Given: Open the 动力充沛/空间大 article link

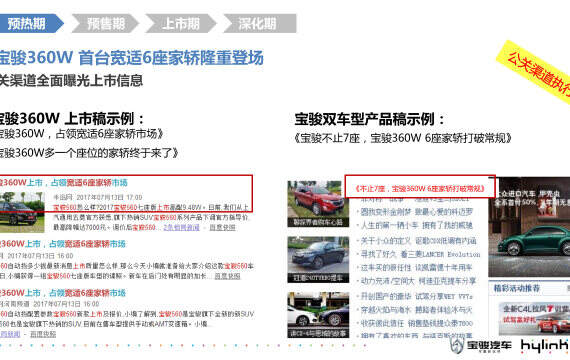Looking at the screenshot, I should 417,281.
